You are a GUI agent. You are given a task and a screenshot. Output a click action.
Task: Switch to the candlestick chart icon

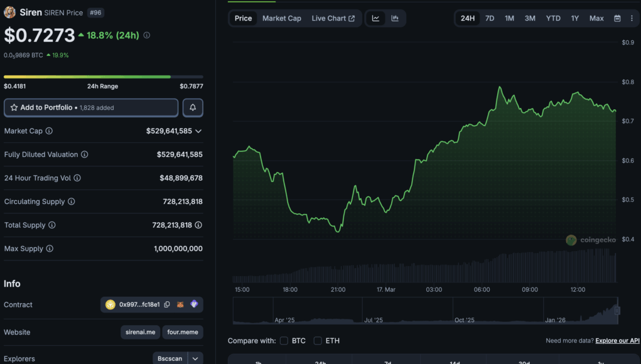[x=395, y=18]
